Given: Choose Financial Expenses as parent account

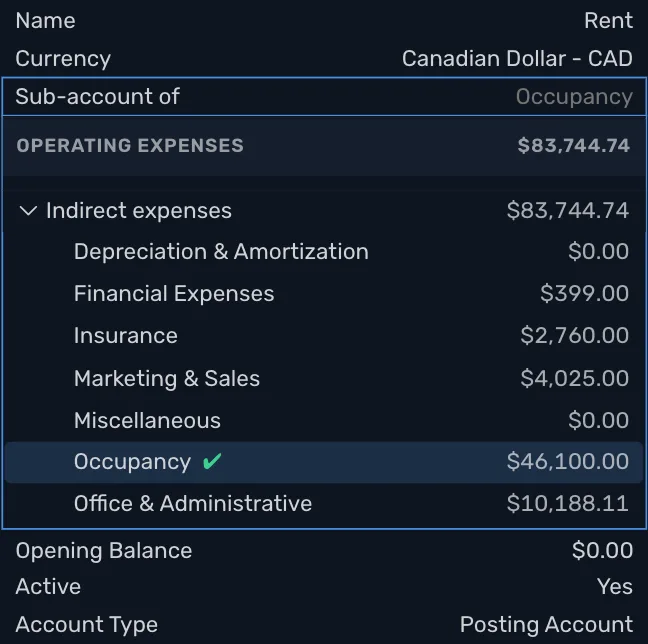Looking at the screenshot, I should tap(324, 293).
